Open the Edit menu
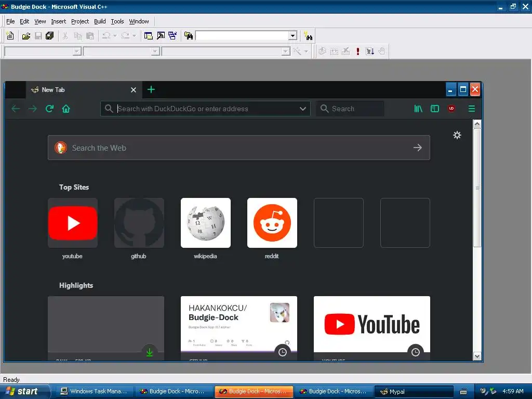The width and height of the screenshot is (532, 399). coord(24,21)
